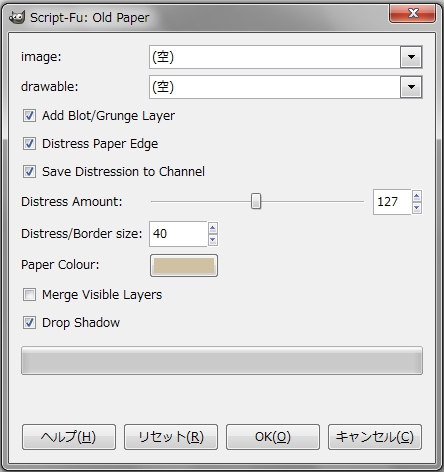
Task: Click the GIMP Wilber icon in title bar
Action: (17, 17)
